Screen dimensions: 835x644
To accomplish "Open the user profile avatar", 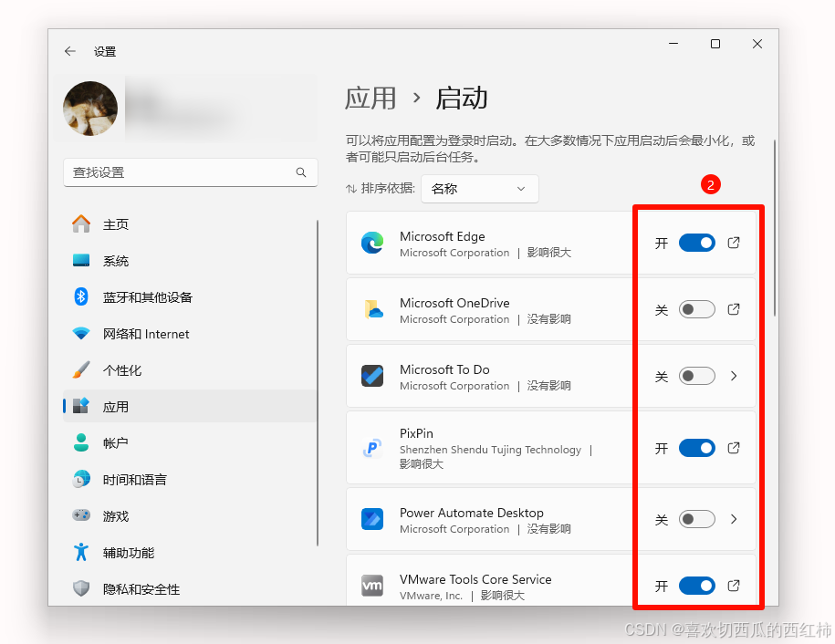I will 90,109.
